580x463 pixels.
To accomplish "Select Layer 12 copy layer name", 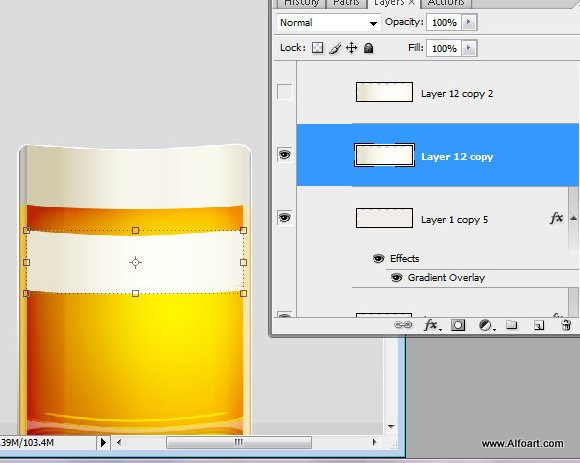I will [x=457, y=157].
